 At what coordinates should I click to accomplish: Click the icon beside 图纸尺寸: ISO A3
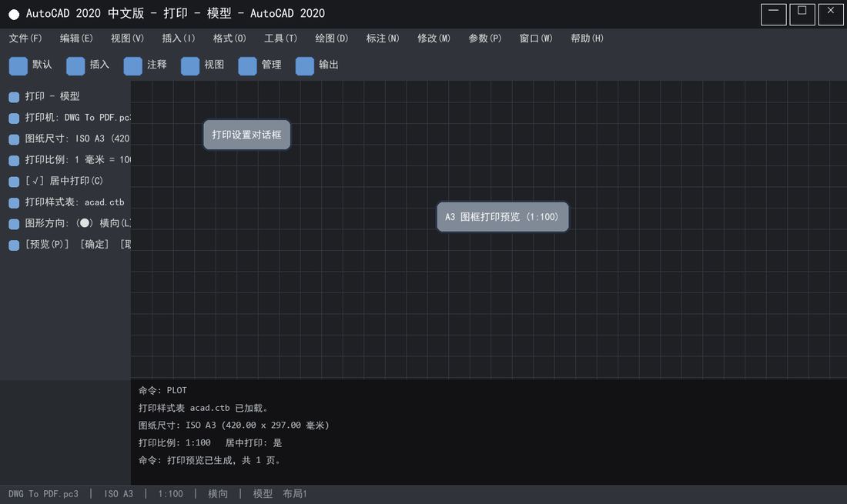14,139
